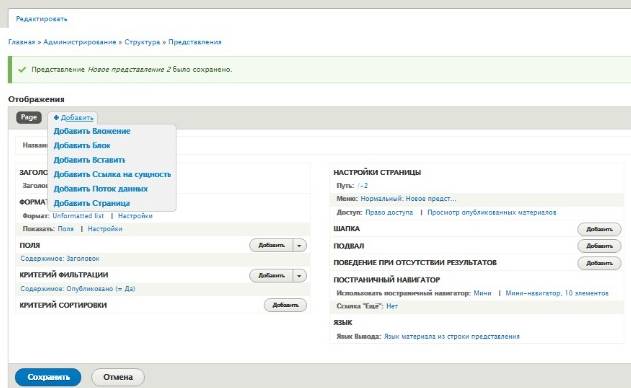Click Нет link for Ссылка Еще
631x388 pixels.
tap(392, 307)
